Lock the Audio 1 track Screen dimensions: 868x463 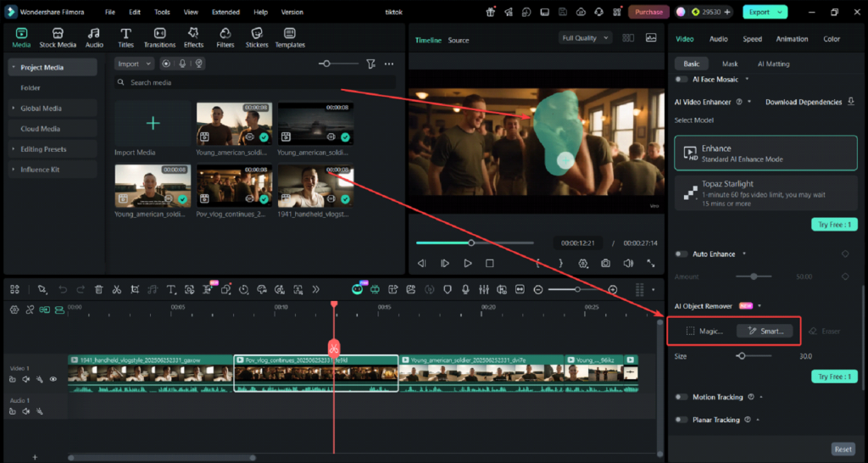click(x=12, y=411)
